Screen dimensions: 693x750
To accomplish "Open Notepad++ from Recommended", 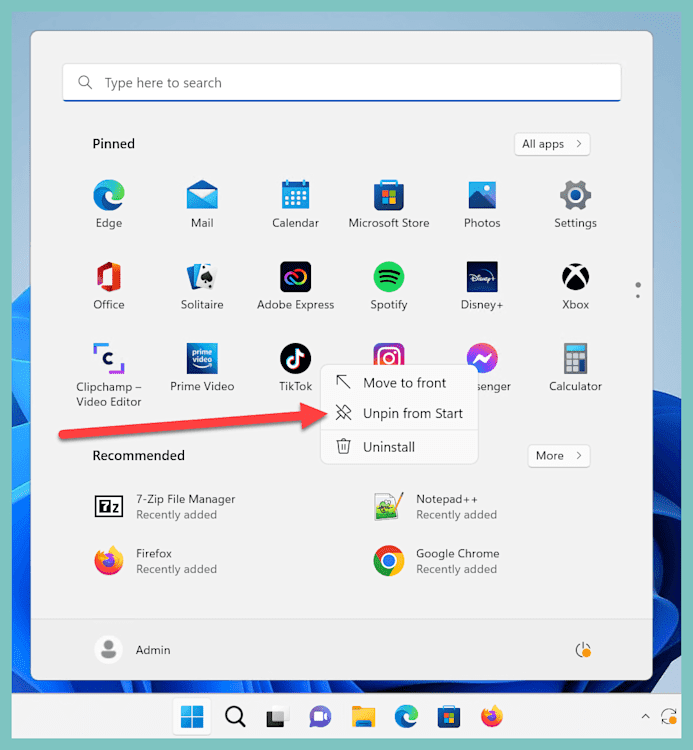I will click(x=435, y=507).
